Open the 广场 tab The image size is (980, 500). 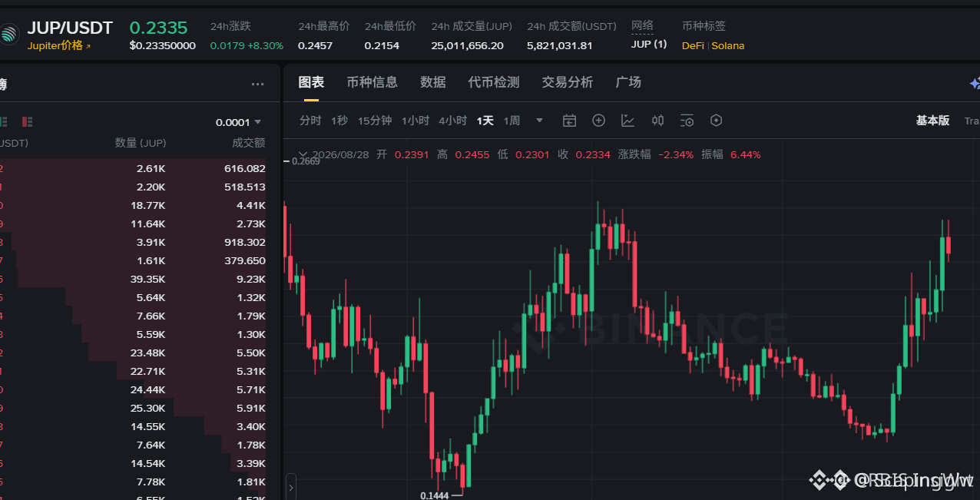pyautogui.click(x=628, y=82)
